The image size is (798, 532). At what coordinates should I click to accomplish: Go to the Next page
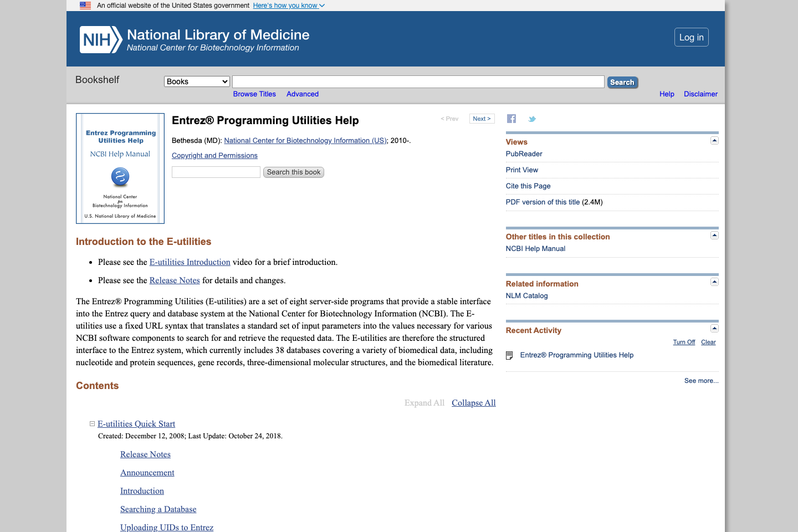point(481,118)
